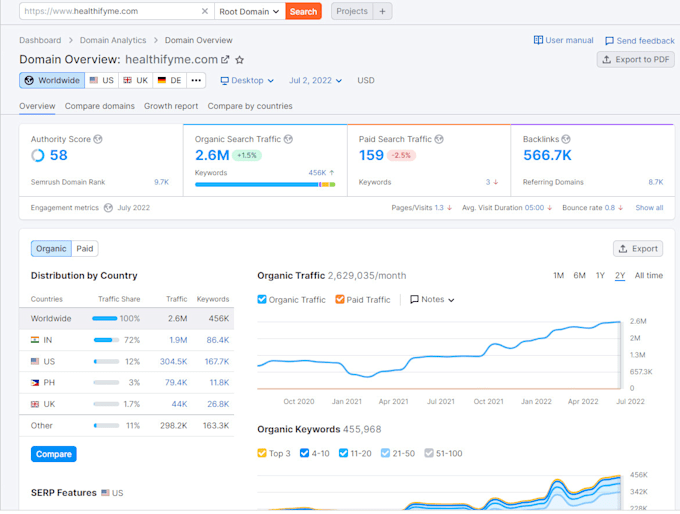
Task: Click US keywords value 167.7K
Action: tap(217, 361)
